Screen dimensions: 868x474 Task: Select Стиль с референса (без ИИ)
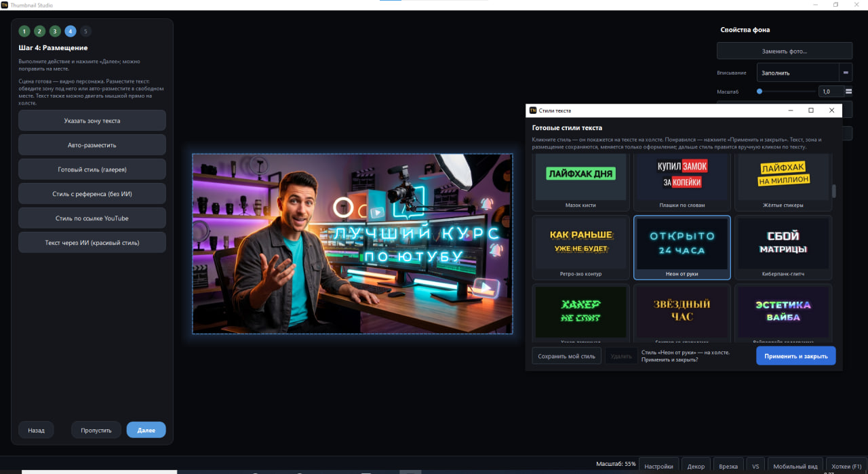tap(92, 194)
